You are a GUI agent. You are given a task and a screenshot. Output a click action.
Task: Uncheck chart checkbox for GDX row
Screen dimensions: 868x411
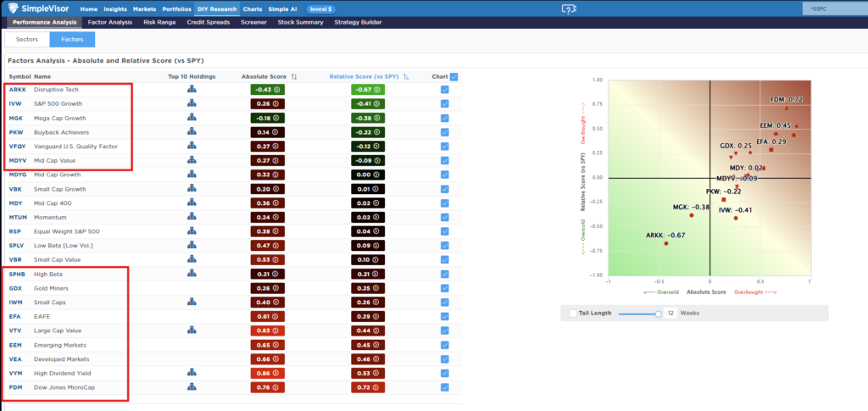point(445,288)
